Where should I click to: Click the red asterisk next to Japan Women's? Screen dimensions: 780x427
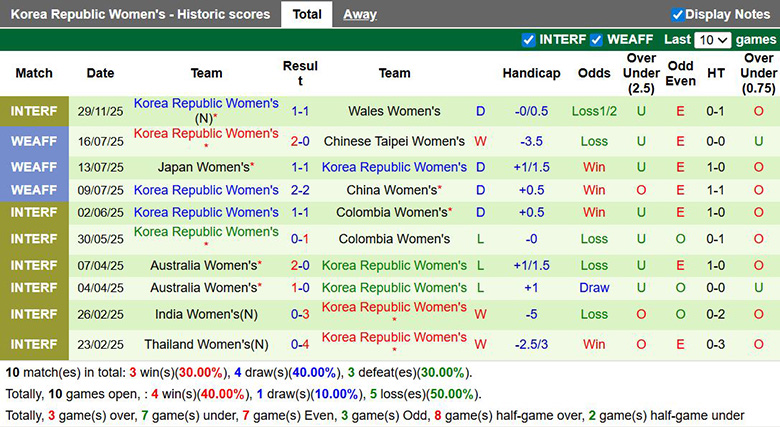point(252,166)
